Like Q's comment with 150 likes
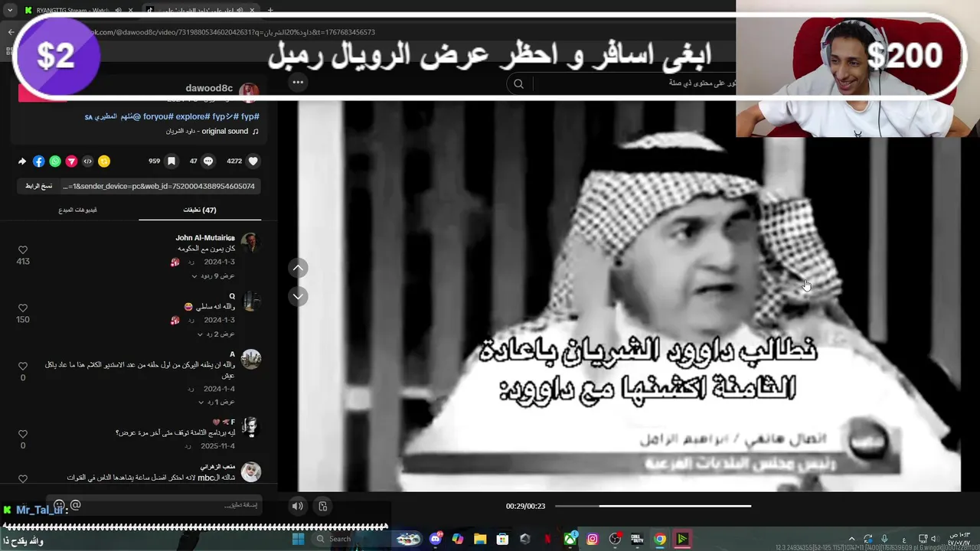 23,308
